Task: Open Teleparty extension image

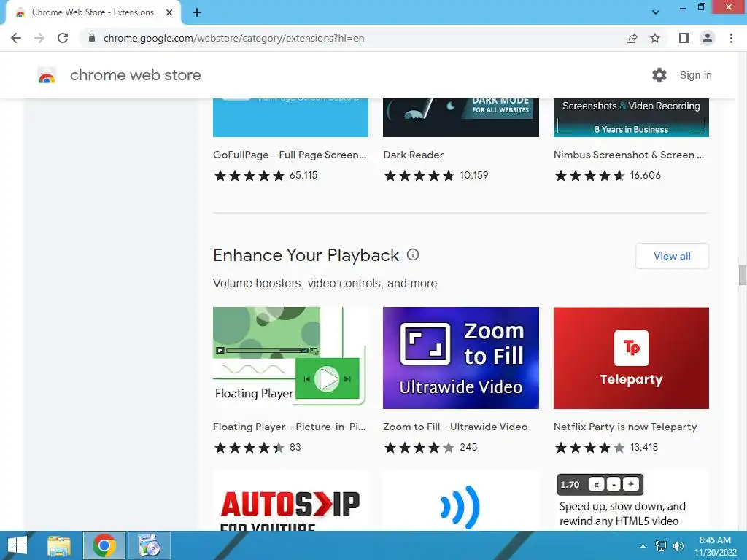Action: [631, 357]
